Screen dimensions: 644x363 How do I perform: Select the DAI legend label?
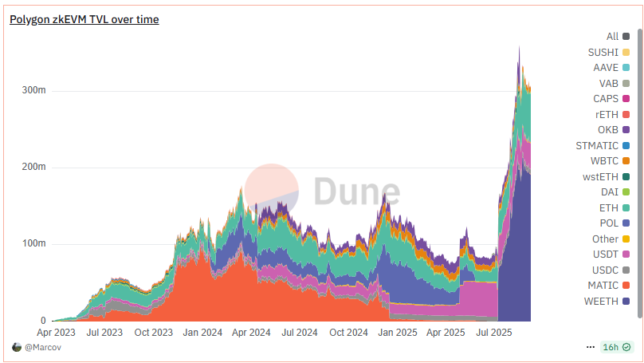(610, 192)
